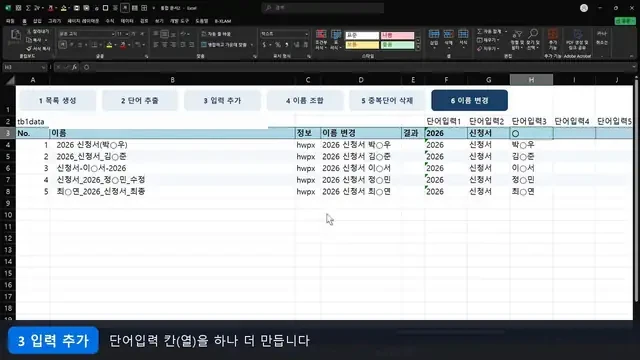Screen dimensions: 640x360
Task: Click the Cut (잘라내기) scissors icon
Action: tap(29, 31)
